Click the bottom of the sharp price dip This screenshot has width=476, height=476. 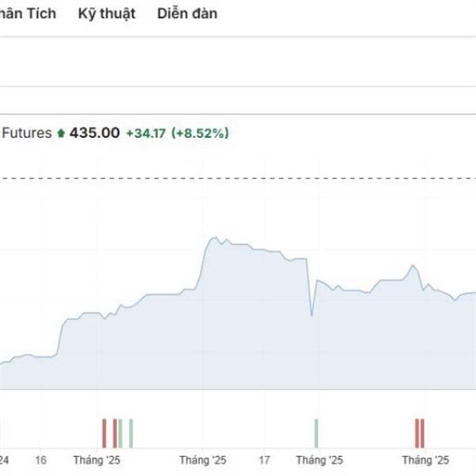(312, 316)
